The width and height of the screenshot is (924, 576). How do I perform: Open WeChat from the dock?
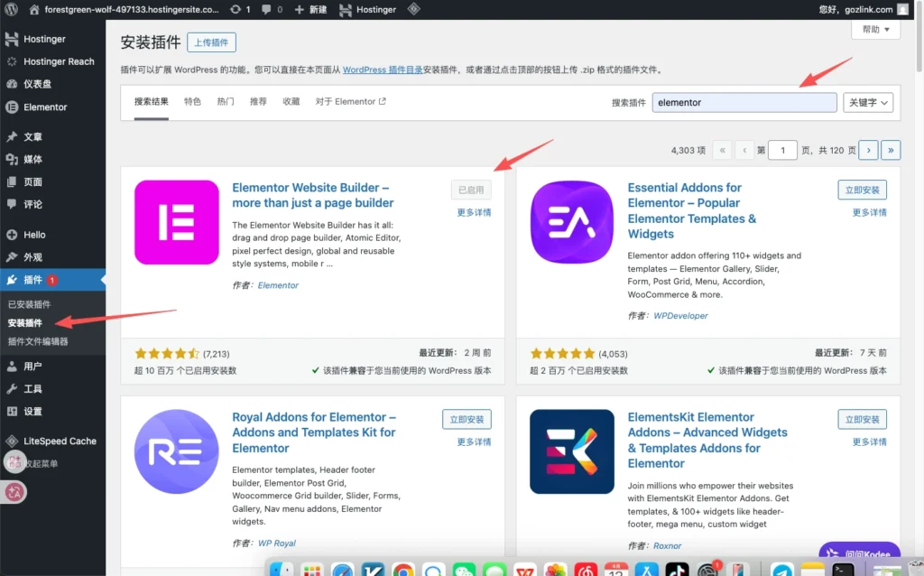click(x=464, y=571)
